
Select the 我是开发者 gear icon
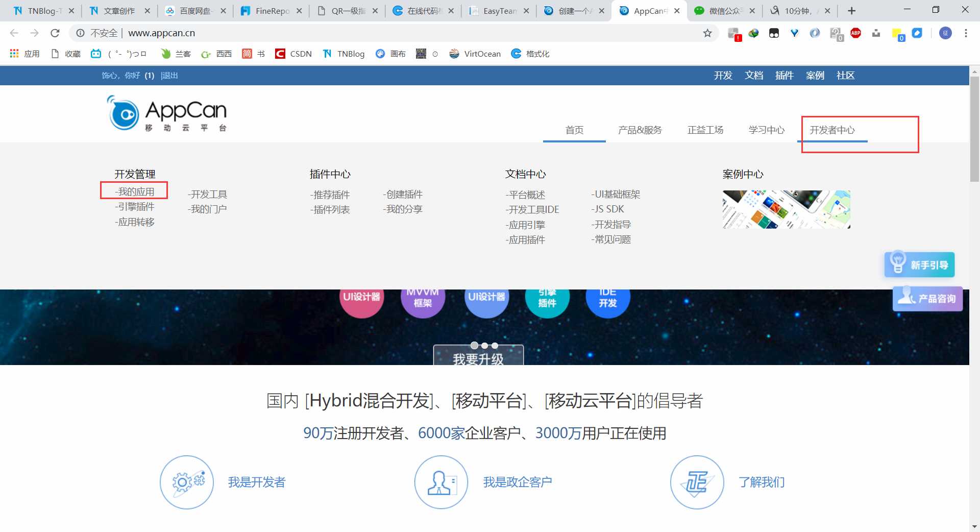186,482
